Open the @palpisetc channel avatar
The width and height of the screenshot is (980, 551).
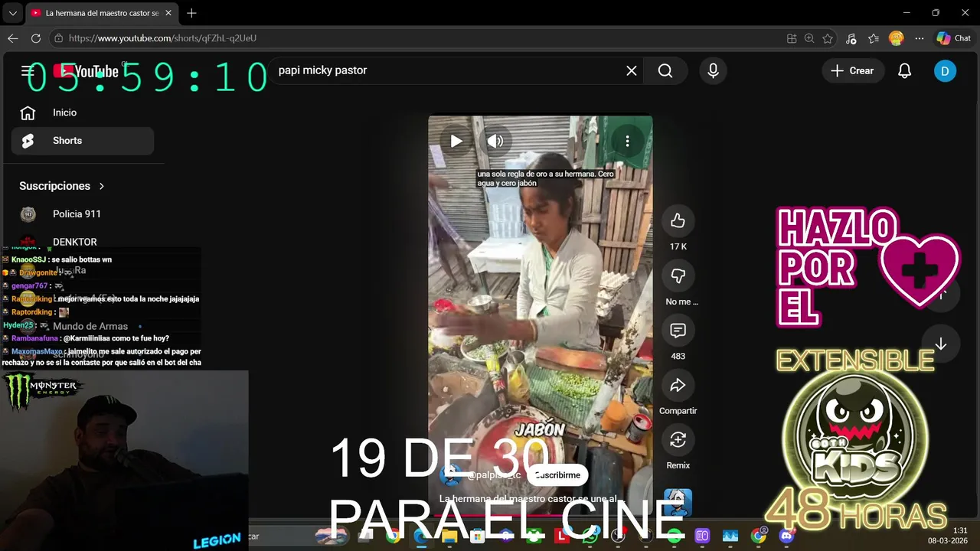(x=451, y=475)
